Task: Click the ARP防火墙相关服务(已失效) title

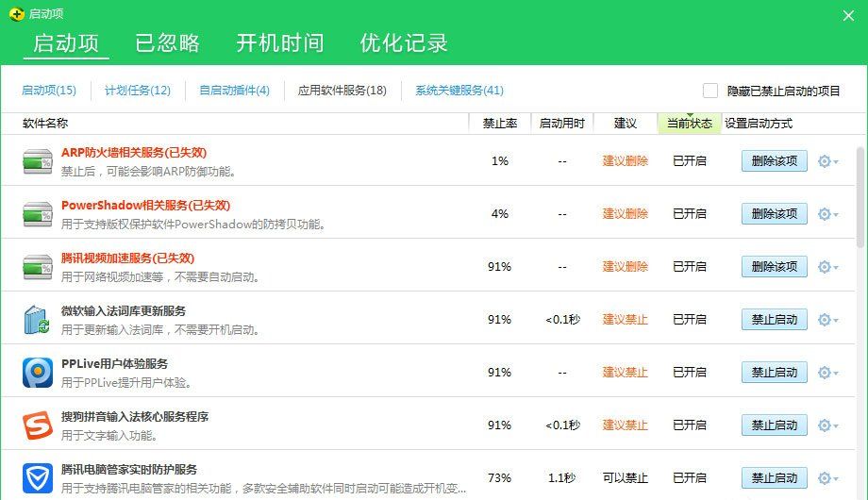Action: (x=134, y=152)
